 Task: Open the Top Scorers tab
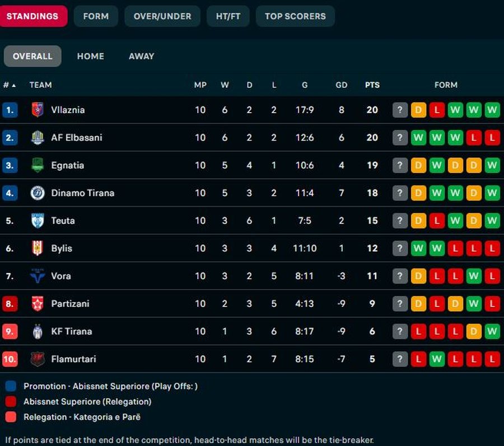295,16
